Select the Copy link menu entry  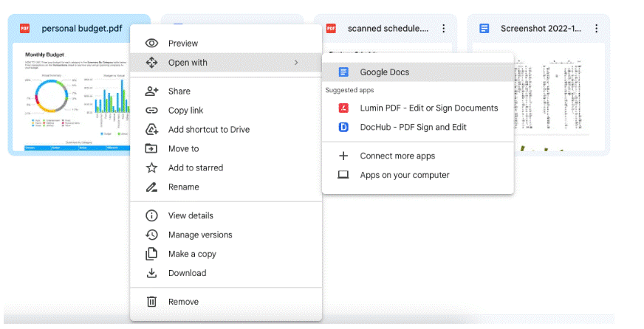pos(226,110)
